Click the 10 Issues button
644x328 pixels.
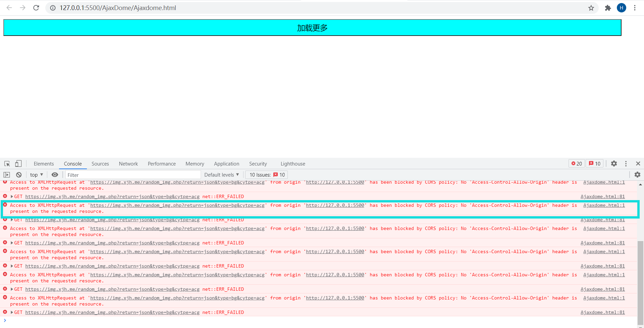tap(267, 175)
